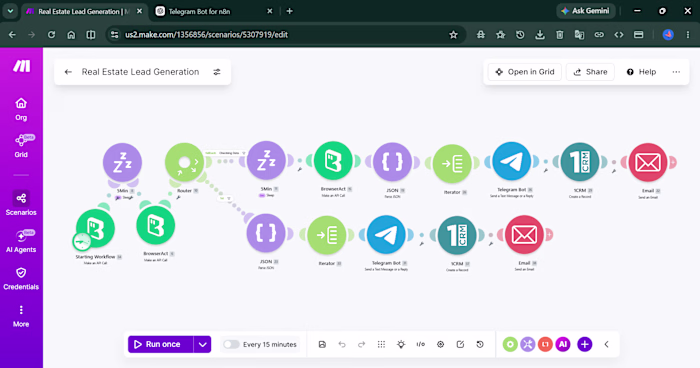This screenshot has width=700, height=368.
Task: Go back with the arrow beside scenario name
Action: coord(68,72)
